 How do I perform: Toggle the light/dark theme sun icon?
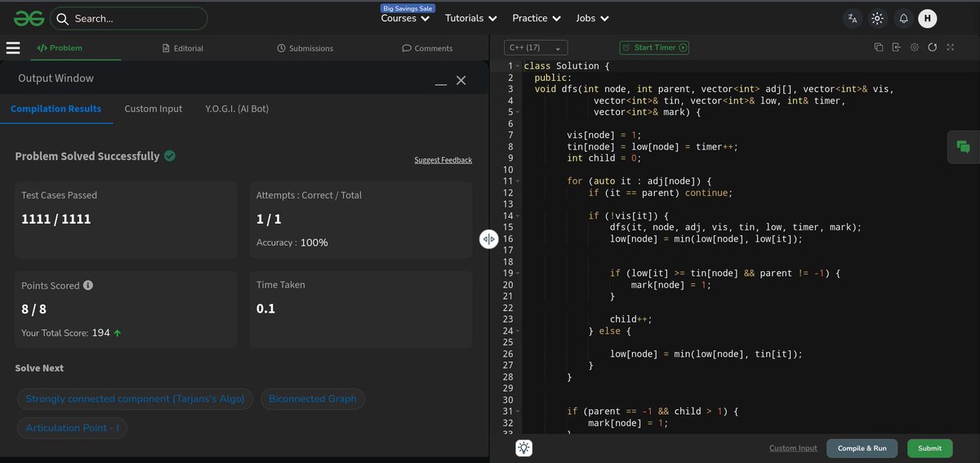[x=878, y=18]
